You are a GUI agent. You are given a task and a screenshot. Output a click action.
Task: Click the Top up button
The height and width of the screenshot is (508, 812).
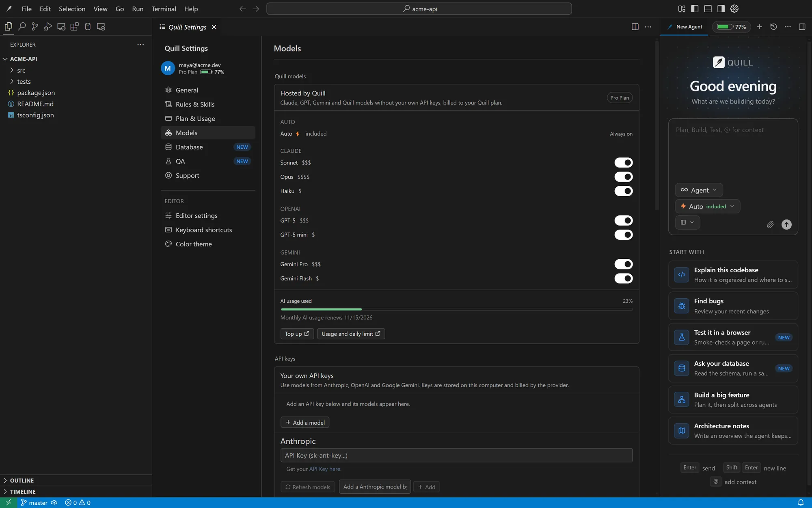coord(297,334)
